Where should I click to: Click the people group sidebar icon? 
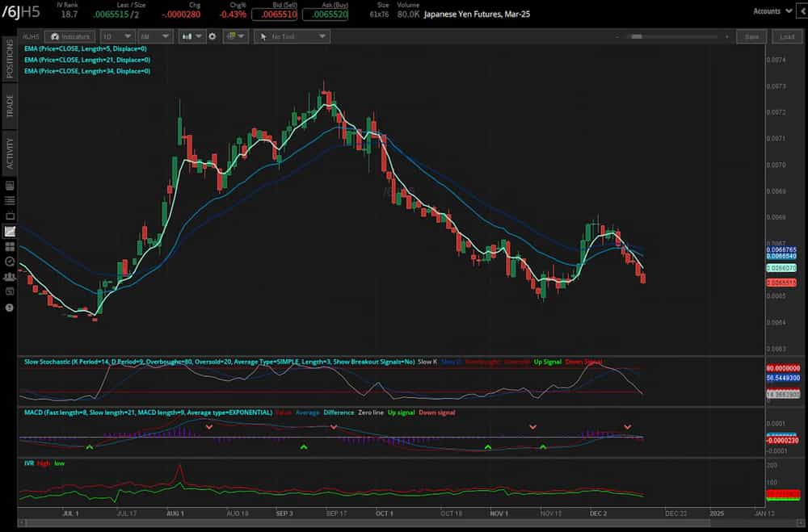click(10, 277)
